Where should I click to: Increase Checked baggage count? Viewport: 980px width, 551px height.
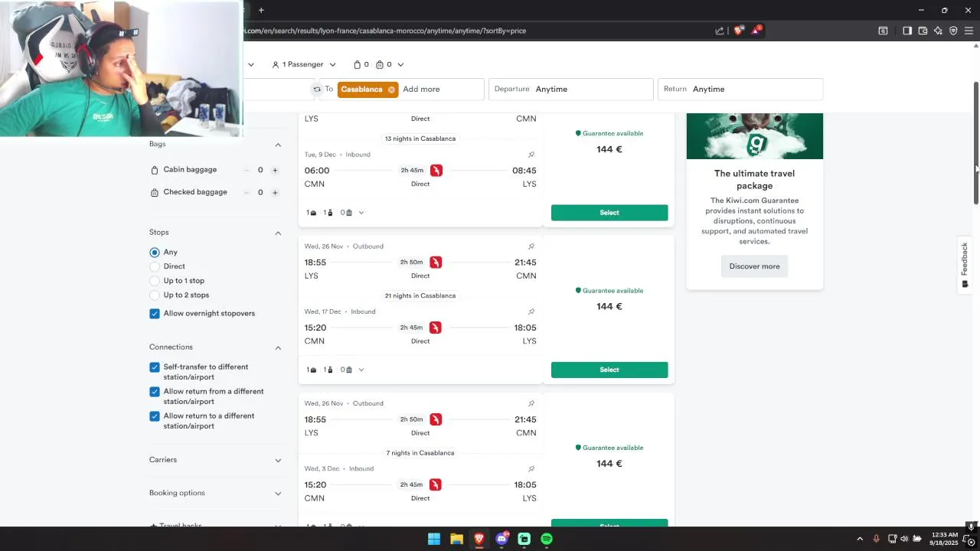275,192
